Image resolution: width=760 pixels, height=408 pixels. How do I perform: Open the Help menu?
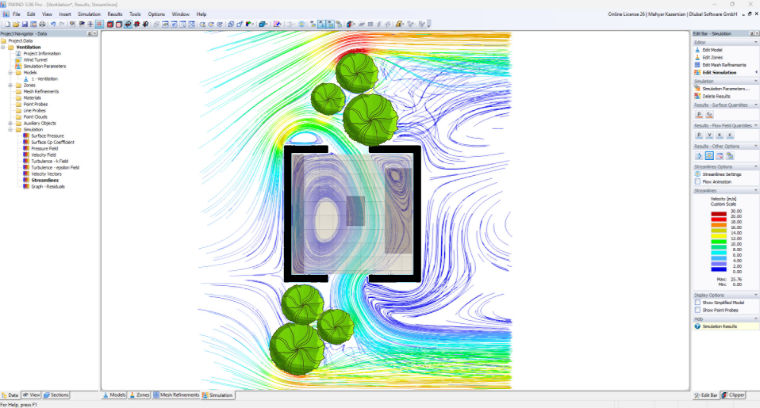pyautogui.click(x=201, y=14)
